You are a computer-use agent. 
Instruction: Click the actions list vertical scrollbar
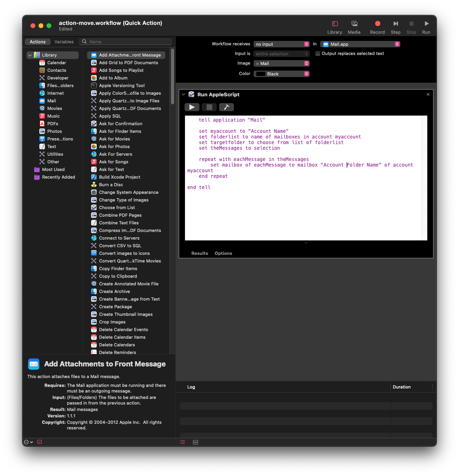point(173,77)
